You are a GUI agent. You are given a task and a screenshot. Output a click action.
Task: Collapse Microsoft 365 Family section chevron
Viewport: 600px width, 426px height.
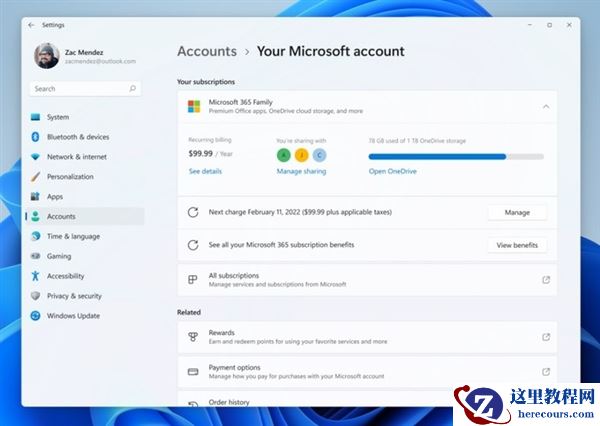(x=546, y=107)
